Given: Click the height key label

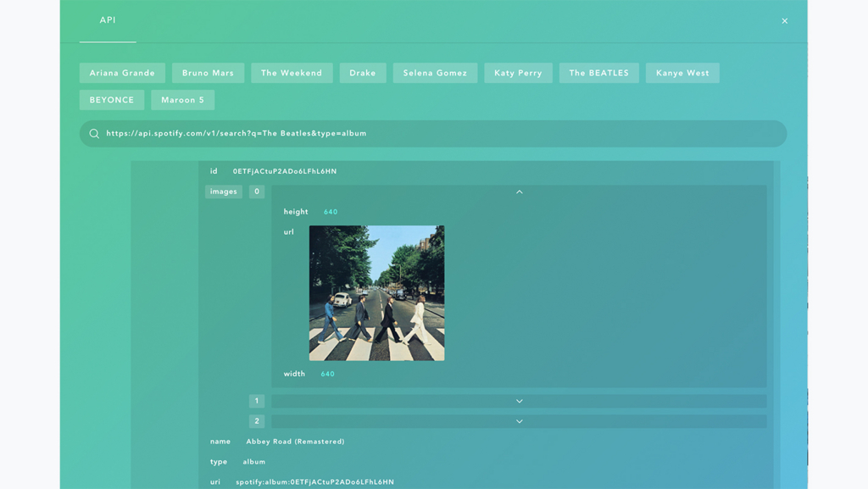Looking at the screenshot, I should pyautogui.click(x=296, y=212).
